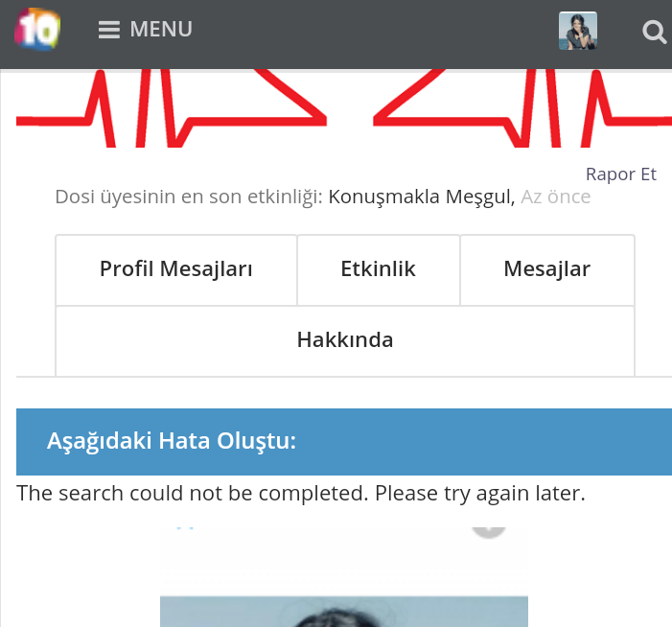This screenshot has width=672, height=627.
Task: Click the search could not be completed message
Action: (x=301, y=494)
